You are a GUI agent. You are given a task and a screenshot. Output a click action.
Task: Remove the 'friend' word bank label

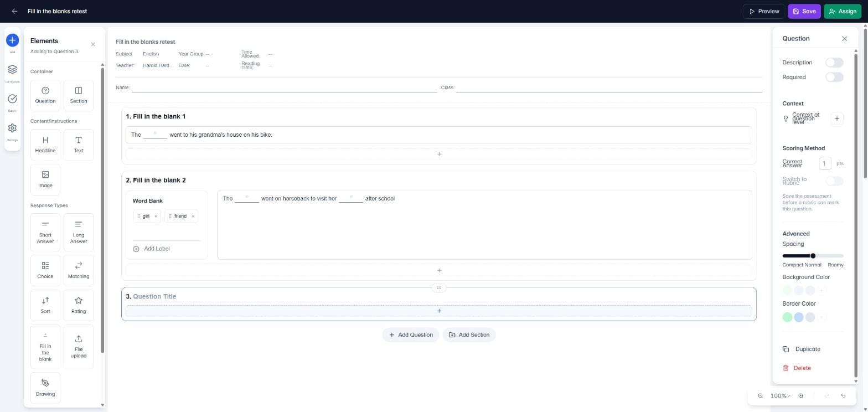pyautogui.click(x=193, y=217)
